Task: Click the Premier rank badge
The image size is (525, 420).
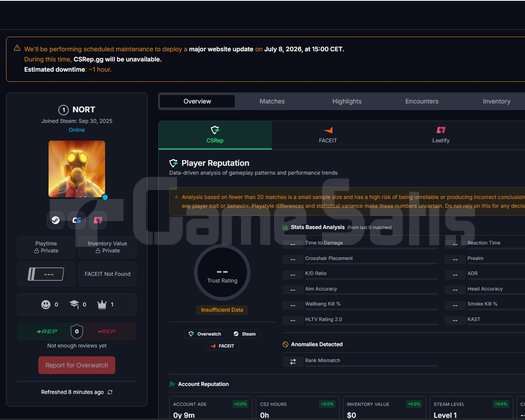Action: click(46, 274)
